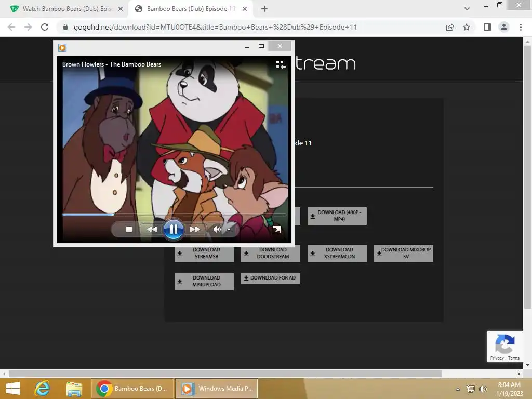Click the Media Player seek bar
The height and width of the screenshot is (399, 532).
(x=174, y=215)
